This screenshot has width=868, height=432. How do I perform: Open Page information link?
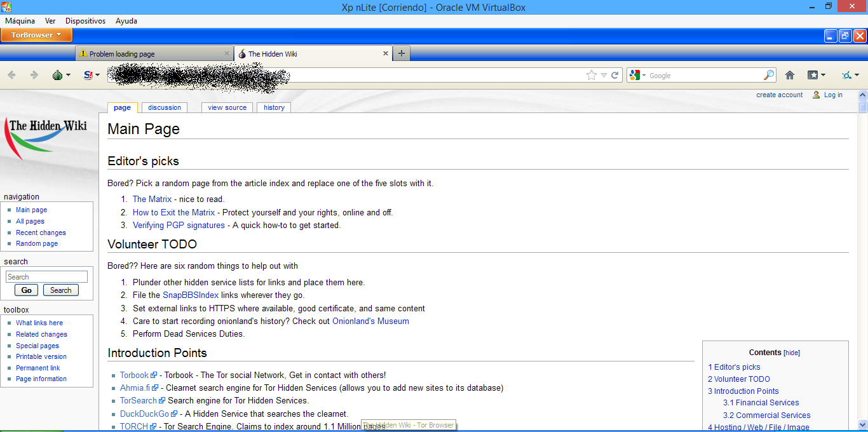[x=41, y=379]
